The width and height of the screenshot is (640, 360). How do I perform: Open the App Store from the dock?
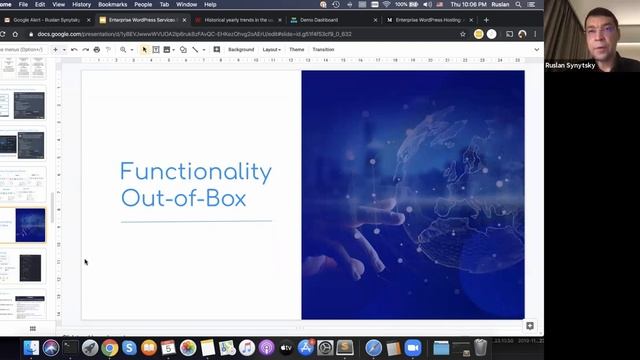click(306, 348)
